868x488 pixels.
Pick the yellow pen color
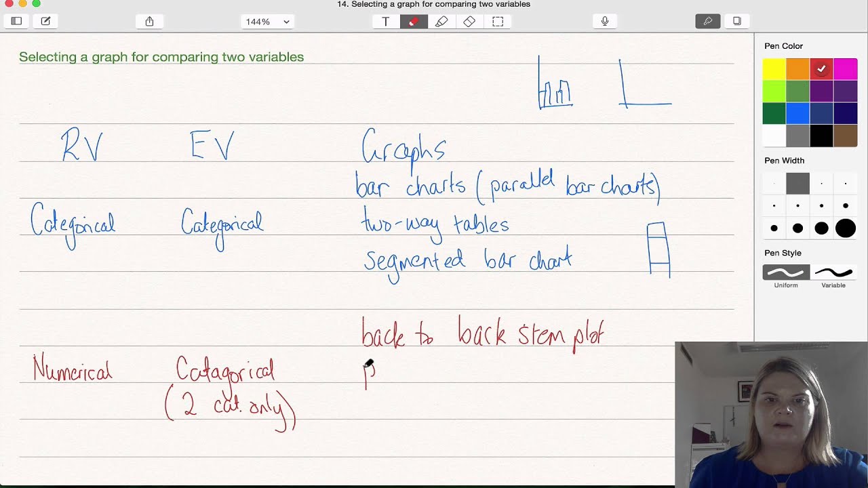coord(774,69)
